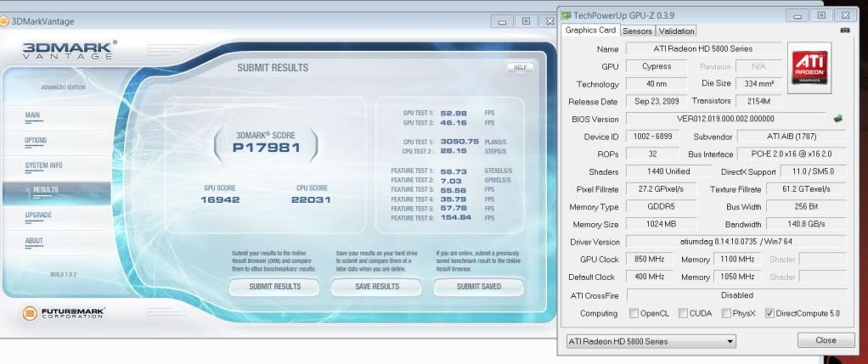
Task: Click the CPU TEST 1 value 3090.75
Action: tap(459, 141)
